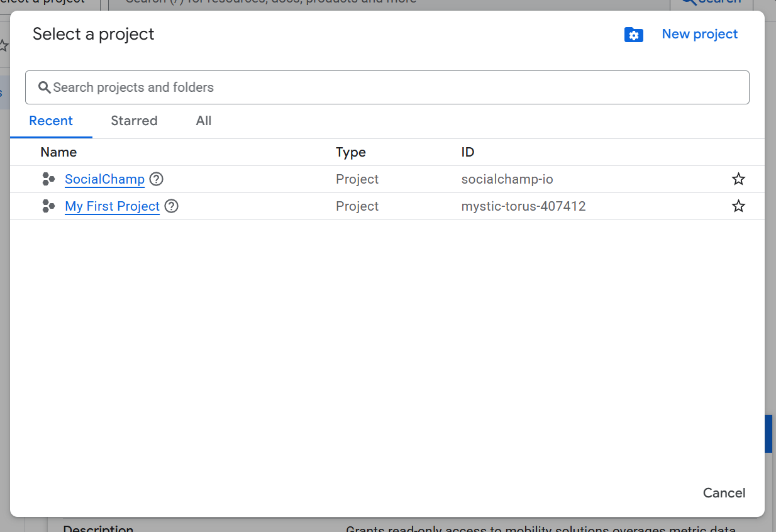The height and width of the screenshot is (532, 776).
Task: Click the project icon beside My First Project
Action: coord(48,206)
